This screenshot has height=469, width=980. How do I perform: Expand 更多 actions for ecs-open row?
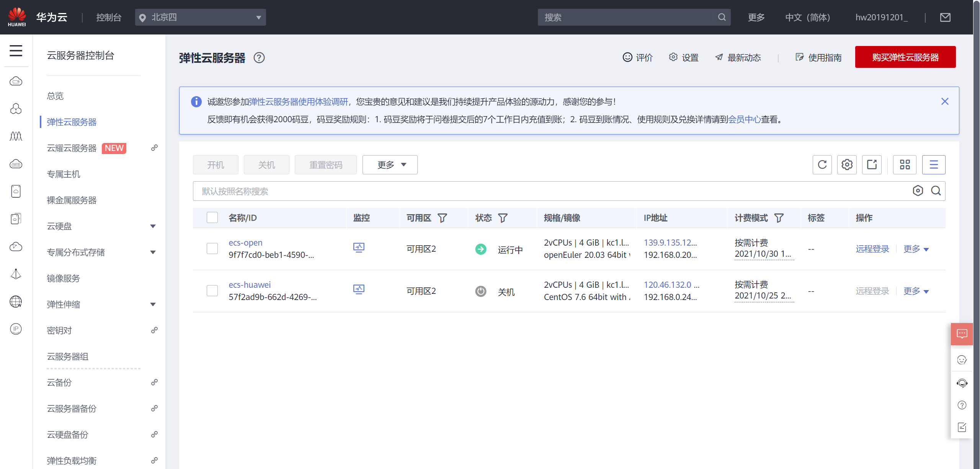[916, 249]
